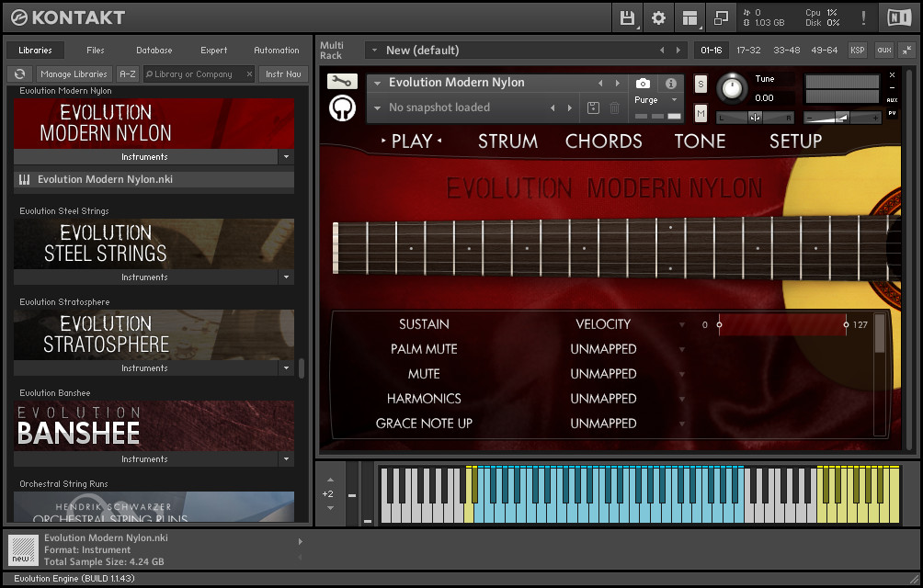Show instrument info icon
923x588 pixels.
pos(670,84)
